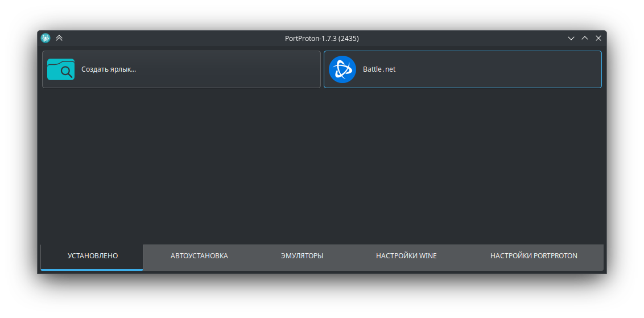This screenshot has height=318, width=644.
Task: Open the НАСТРОЙКИ PORTPROTON tab
Action: (534, 256)
